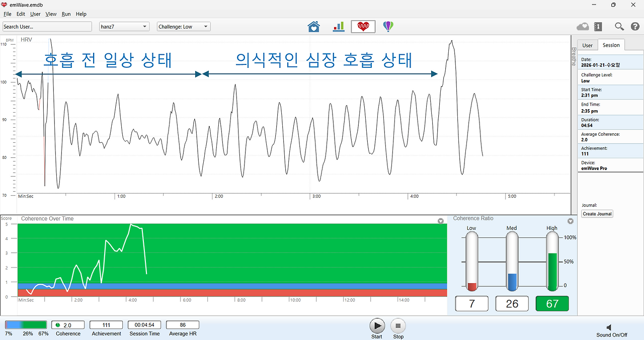Viewport: 644px width, 340px height.
Task: Click the Device emWave Pro entry
Action: click(610, 165)
